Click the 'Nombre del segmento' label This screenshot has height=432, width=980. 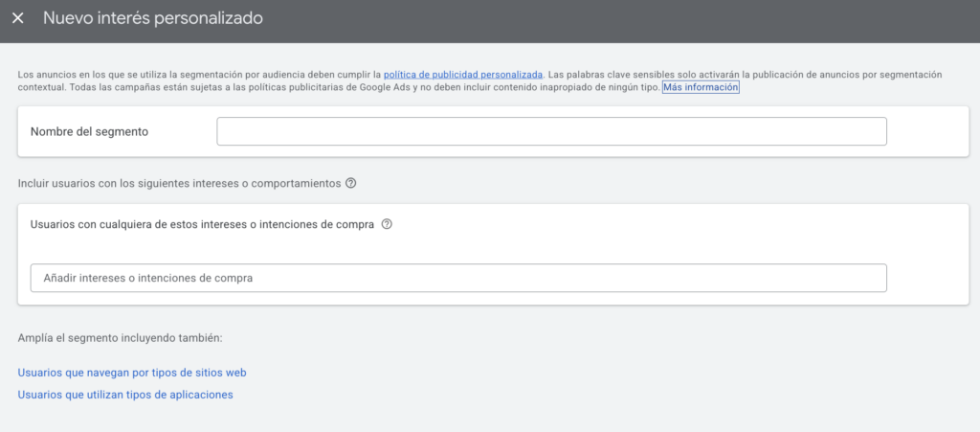click(x=89, y=131)
